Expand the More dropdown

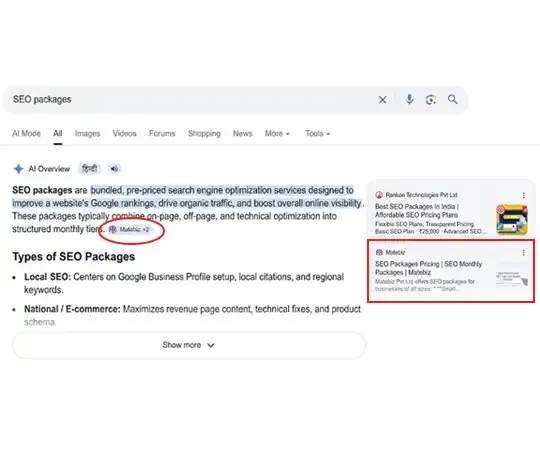tap(277, 134)
